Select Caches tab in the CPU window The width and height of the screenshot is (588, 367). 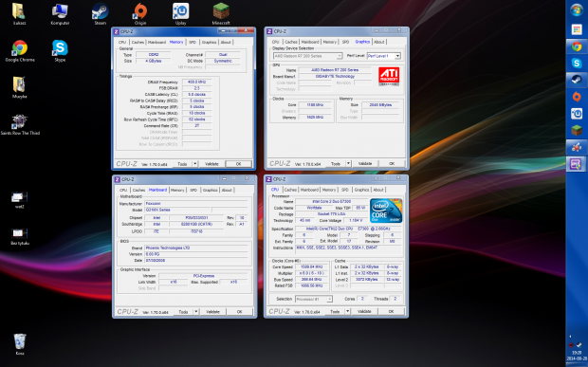pyautogui.click(x=290, y=190)
